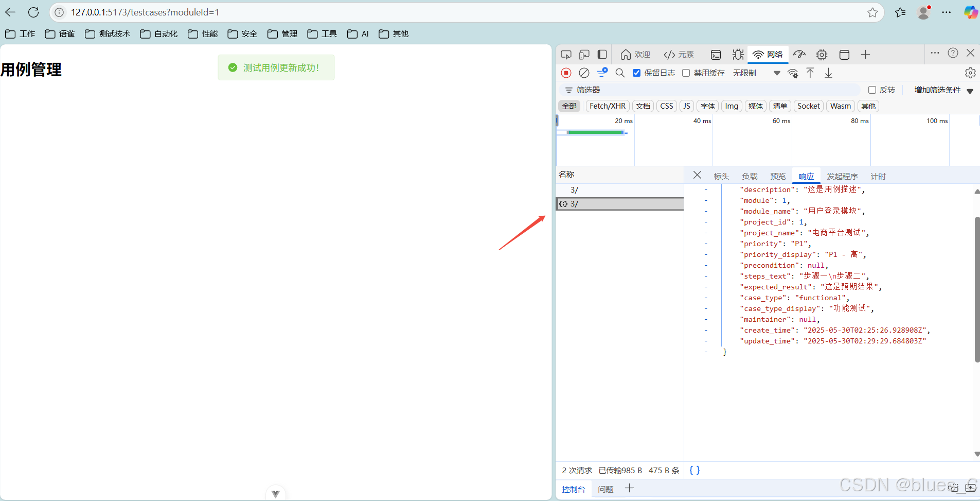
Task: Open DevTools customize ellipsis menu
Action: 935,53
